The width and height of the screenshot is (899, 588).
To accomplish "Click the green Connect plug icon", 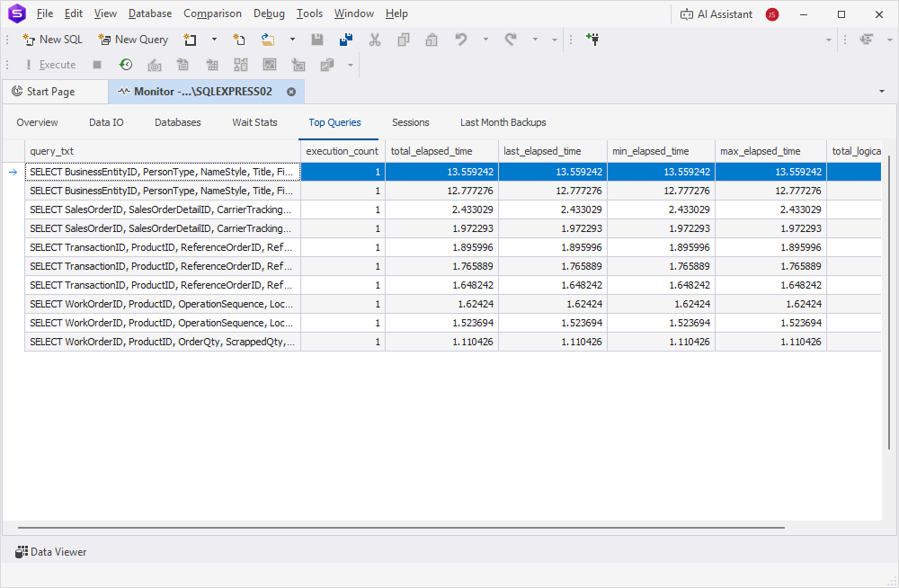I will click(592, 40).
